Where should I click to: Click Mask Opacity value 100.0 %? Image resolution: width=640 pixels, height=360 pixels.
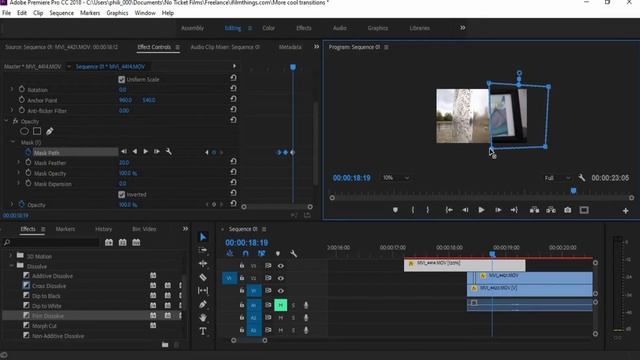[x=128, y=173]
